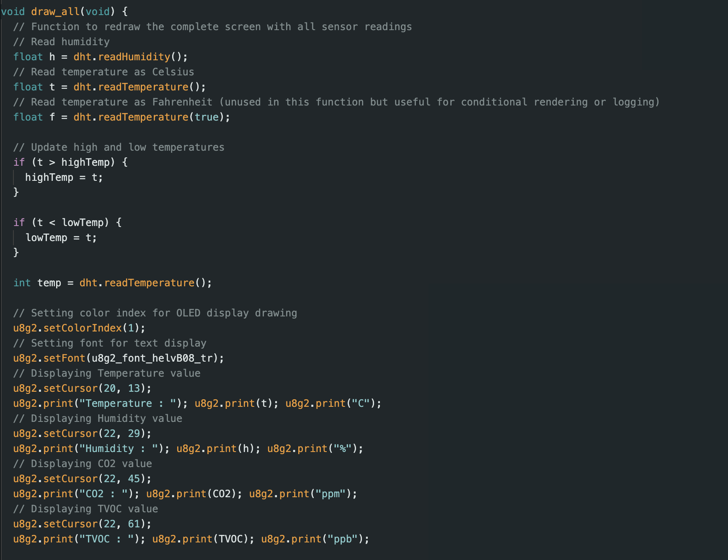Click readHumidity in the float h line
This screenshot has width=728, height=560.
[134, 57]
